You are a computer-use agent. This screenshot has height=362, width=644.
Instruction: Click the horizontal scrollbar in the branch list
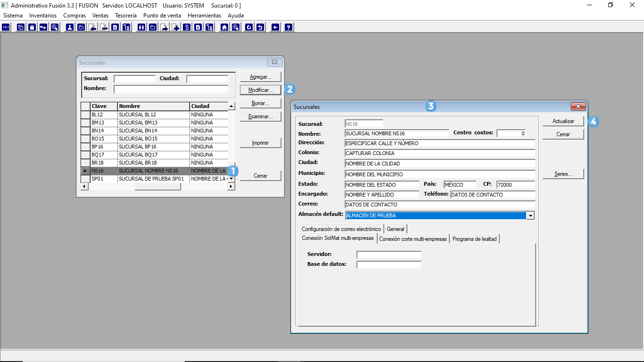pos(157,187)
